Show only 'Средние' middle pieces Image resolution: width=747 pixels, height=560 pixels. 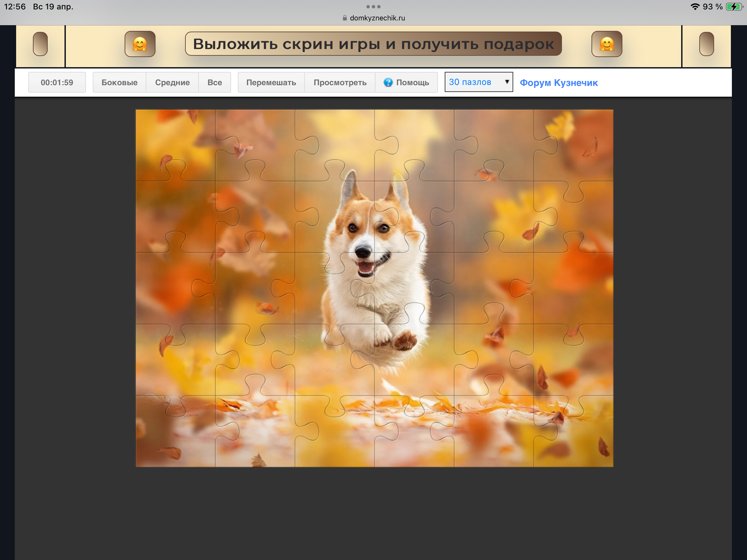pyautogui.click(x=172, y=82)
